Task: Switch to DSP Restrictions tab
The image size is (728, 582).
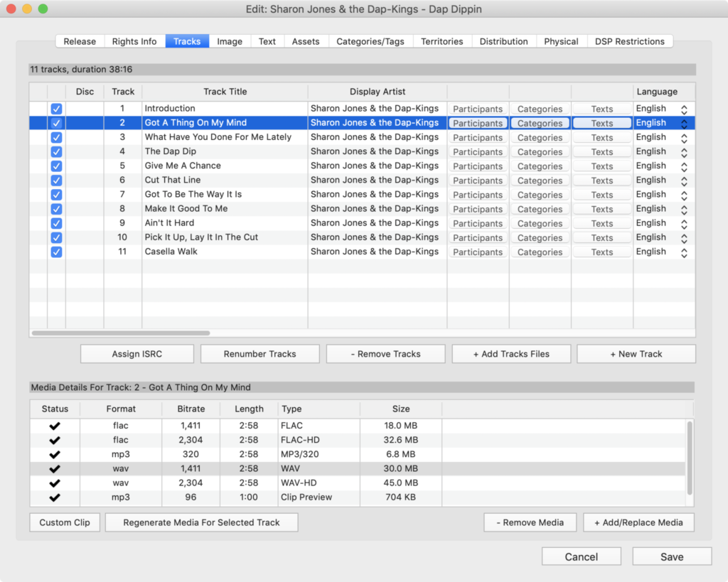Action: click(x=630, y=41)
